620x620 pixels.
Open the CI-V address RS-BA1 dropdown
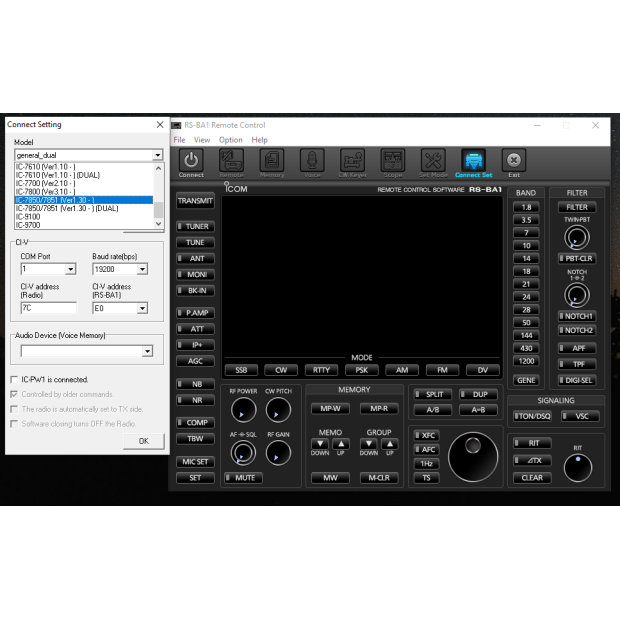click(142, 308)
